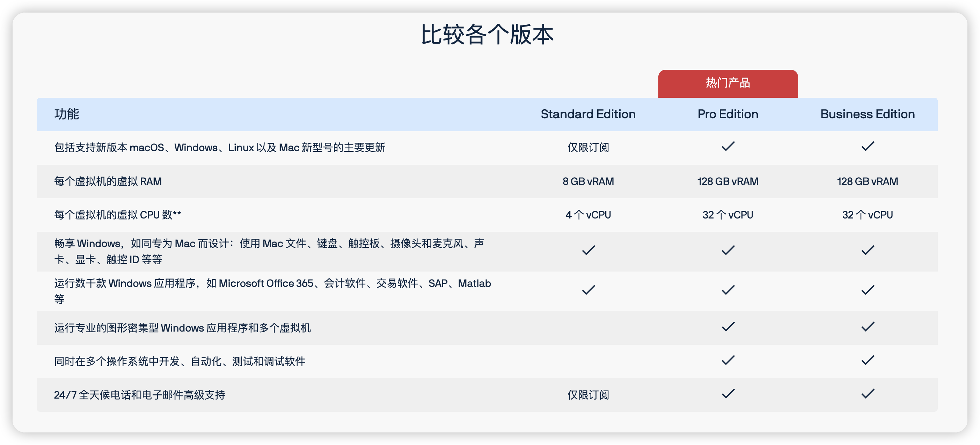The image size is (980, 445).
Task: Click Pro checkmark in 24/7 高级支持 row
Action: coord(728,393)
